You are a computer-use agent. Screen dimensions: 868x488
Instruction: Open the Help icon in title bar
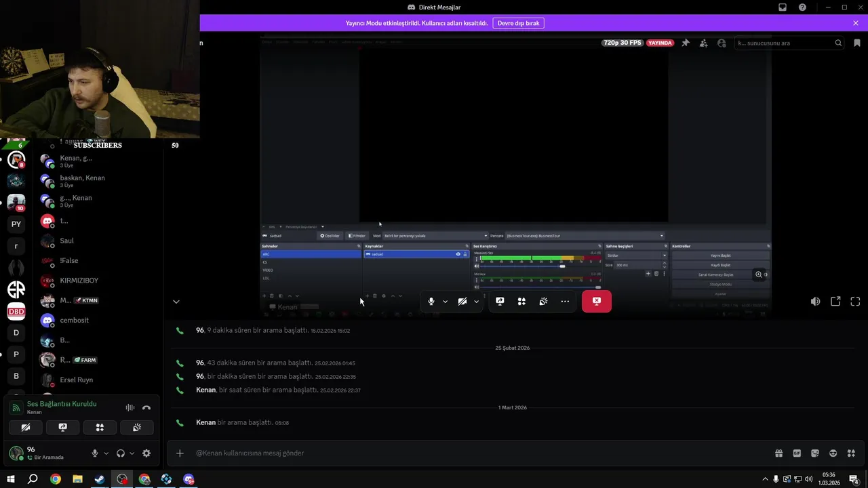[803, 7]
